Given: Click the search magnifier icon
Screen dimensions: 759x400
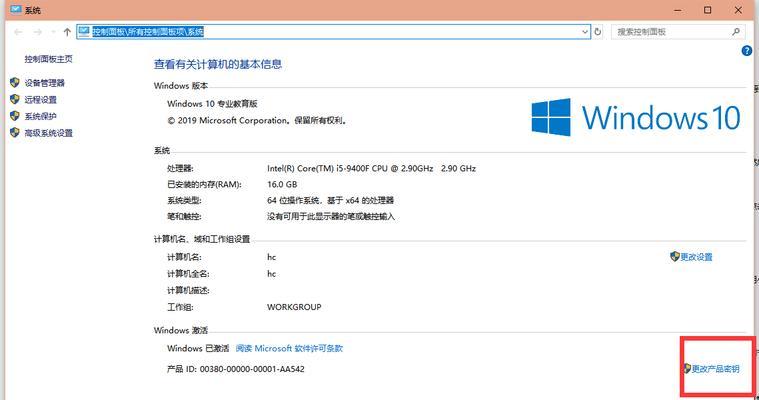Looking at the screenshot, I should (x=736, y=32).
